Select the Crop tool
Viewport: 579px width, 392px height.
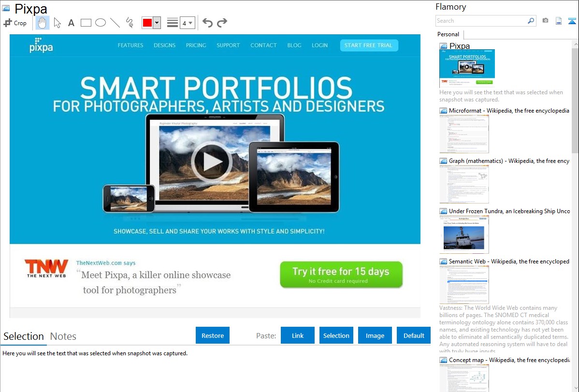tap(15, 23)
